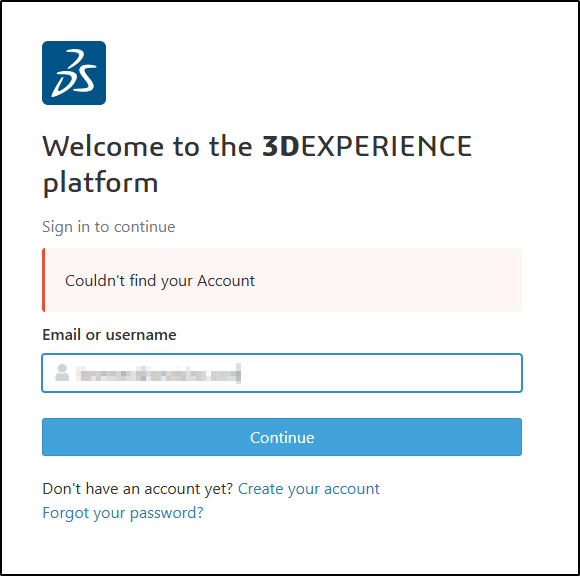580x576 pixels.
Task: Submit the form with the Continue button
Action: click(282, 437)
